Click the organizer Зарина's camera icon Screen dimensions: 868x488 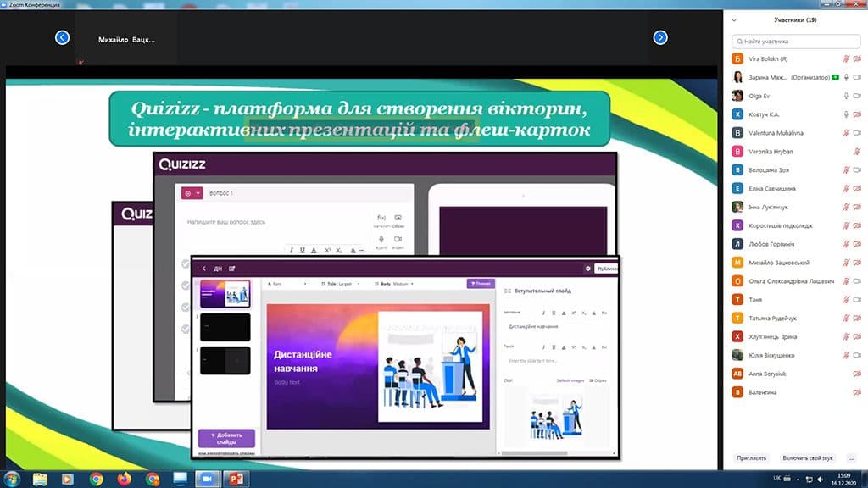[x=857, y=77]
